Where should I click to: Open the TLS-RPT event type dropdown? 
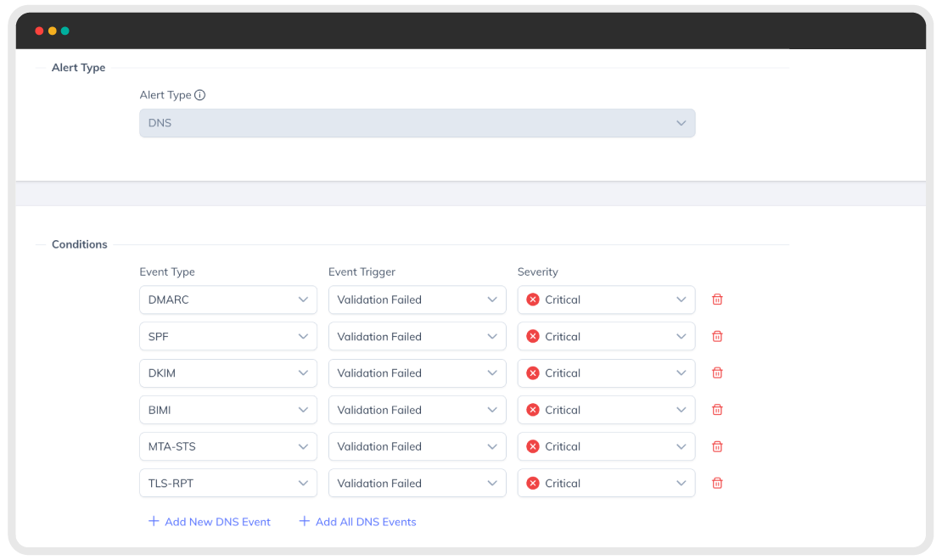tap(228, 483)
